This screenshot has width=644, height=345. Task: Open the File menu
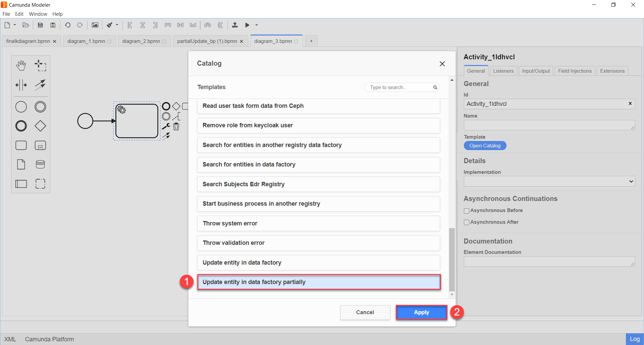[x=6, y=14]
